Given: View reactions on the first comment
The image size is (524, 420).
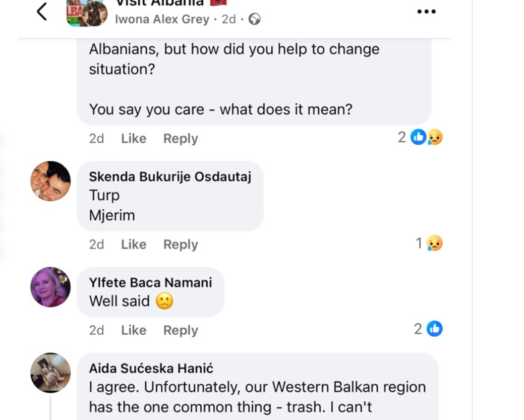Looking at the screenshot, I should [x=421, y=137].
